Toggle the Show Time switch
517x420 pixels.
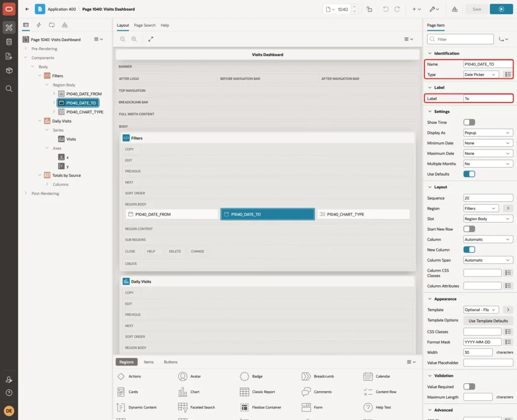(x=469, y=122)
